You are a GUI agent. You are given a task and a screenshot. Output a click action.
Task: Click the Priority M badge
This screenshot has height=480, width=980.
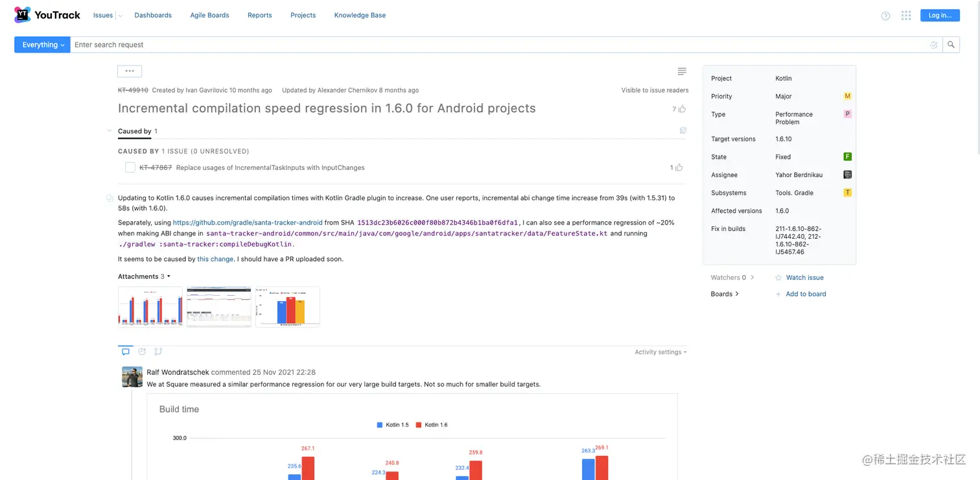coord(847,96)
